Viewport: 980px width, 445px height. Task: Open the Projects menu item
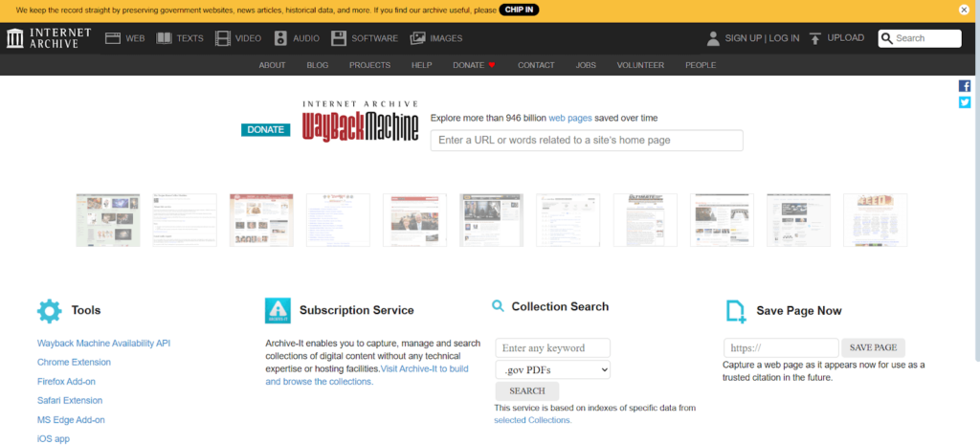(x=370, y=65)
